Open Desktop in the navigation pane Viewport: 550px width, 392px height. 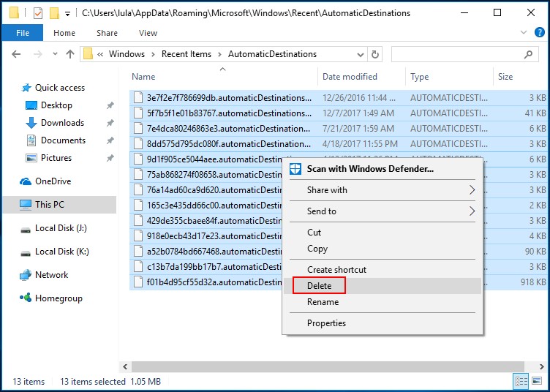tap(56, 105)
